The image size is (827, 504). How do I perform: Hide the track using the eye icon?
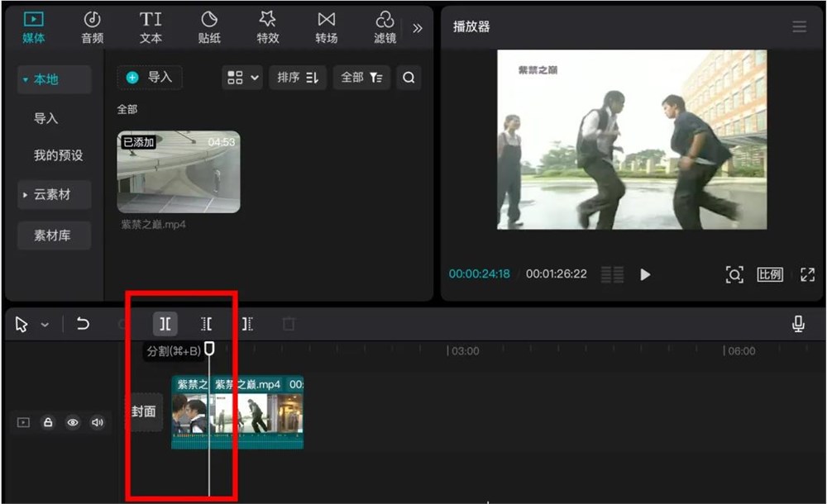coord(73,422)
